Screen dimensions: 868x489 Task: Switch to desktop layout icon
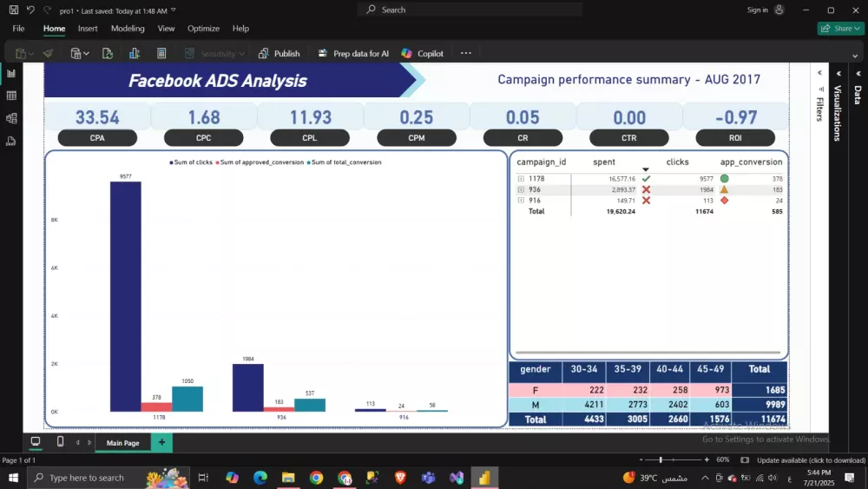[36, 441]
